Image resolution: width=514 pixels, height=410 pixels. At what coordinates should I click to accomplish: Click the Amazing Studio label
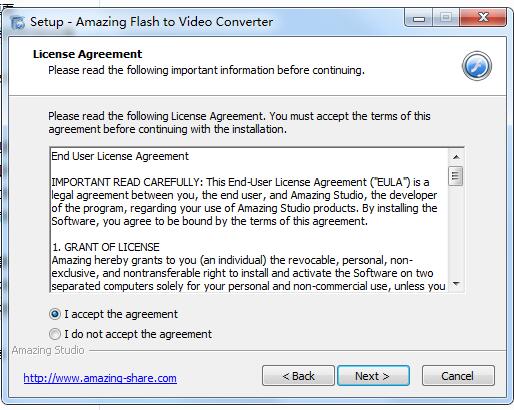(48, 350)
